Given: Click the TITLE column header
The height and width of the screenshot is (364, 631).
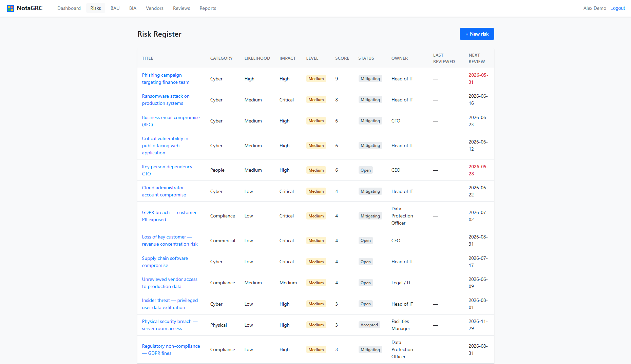Looking at the screenshot, I should 148,58.
